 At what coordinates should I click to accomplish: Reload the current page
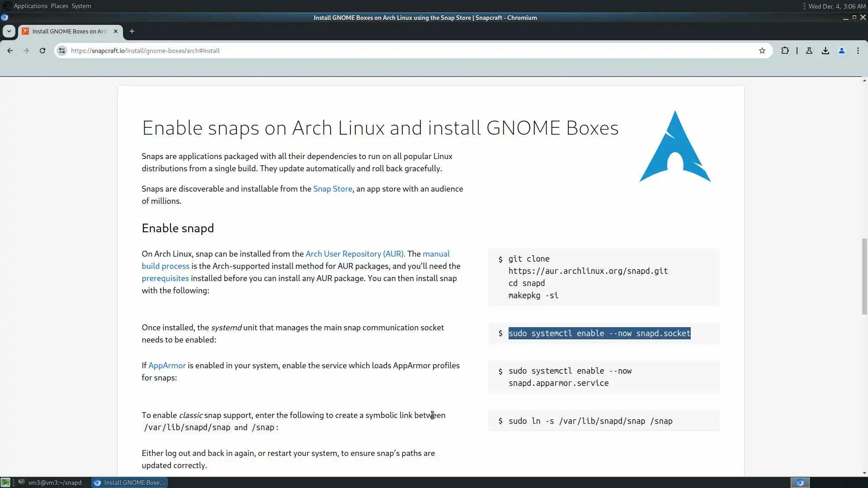tap(42, 51)
